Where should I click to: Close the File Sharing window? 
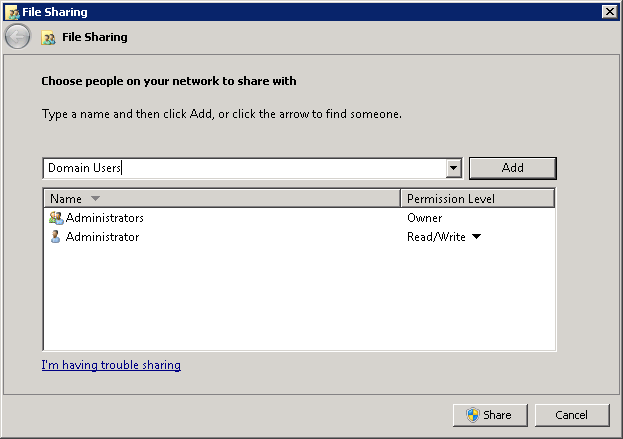(609, 12)
